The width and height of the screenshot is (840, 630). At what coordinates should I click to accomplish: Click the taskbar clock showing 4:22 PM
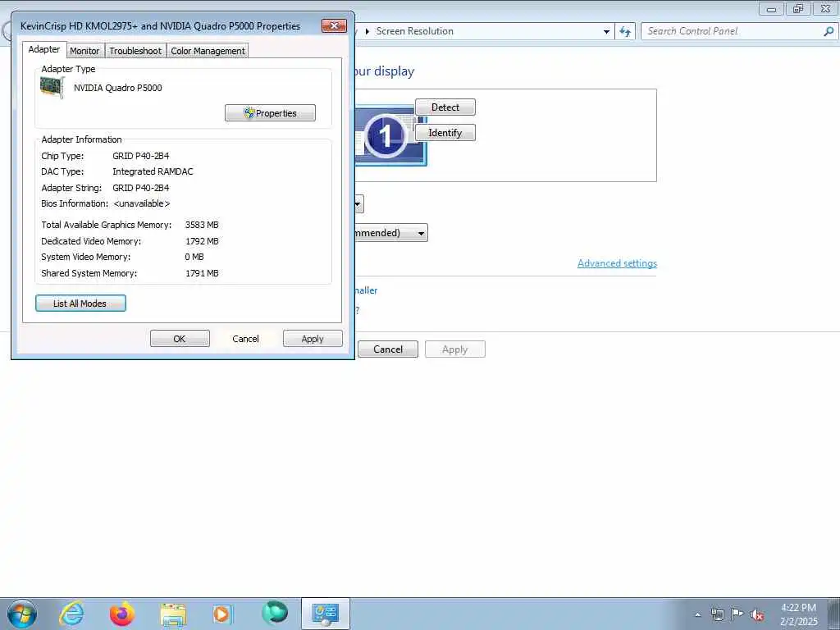(x=798, y=614)
